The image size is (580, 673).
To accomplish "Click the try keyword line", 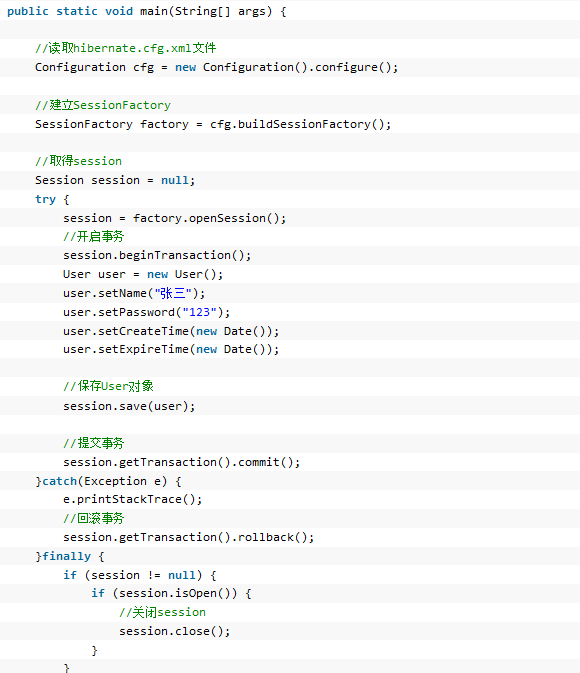I will [52, 200].
